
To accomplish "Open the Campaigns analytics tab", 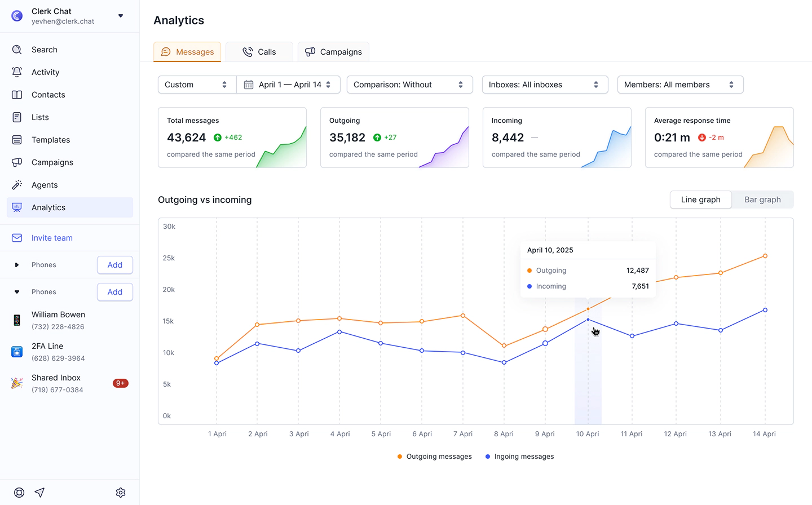I will point(333,52).
